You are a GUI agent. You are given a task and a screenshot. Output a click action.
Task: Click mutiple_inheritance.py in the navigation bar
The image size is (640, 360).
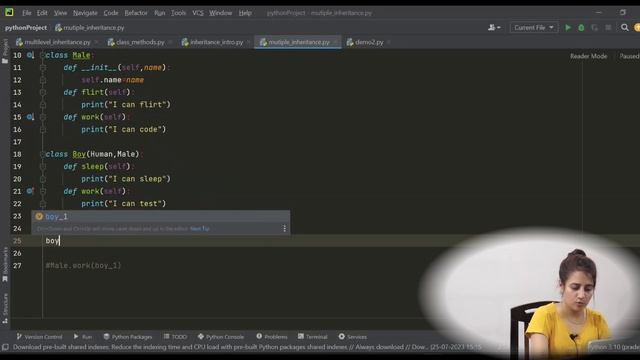tap(90, 28)
